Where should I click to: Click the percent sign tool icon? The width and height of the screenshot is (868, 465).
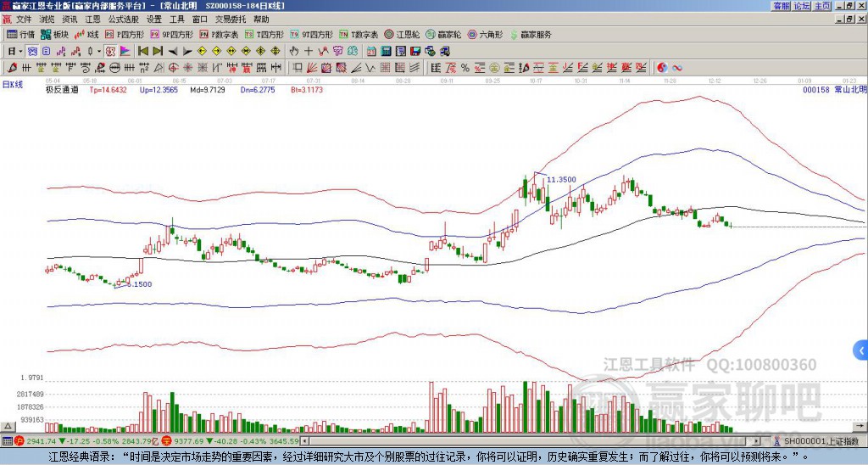(x=465, y=68)
